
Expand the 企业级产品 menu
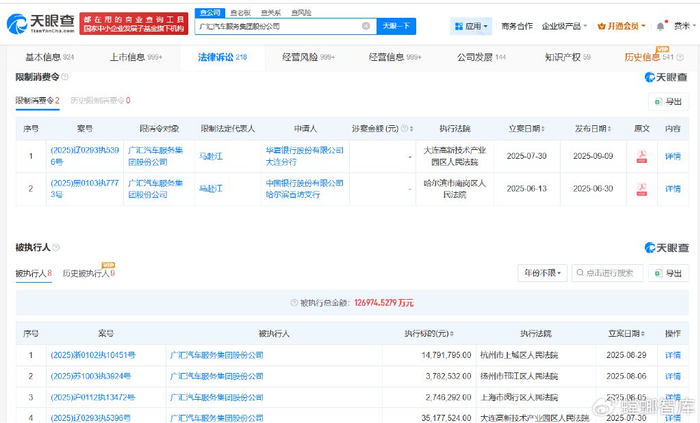coord(564,26)
